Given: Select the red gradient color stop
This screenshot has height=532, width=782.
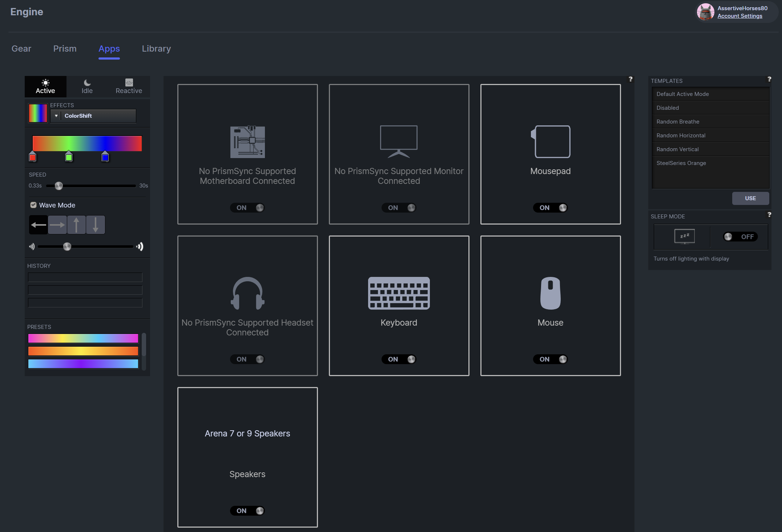Looking at the screenshot, I should coord(33,157).
